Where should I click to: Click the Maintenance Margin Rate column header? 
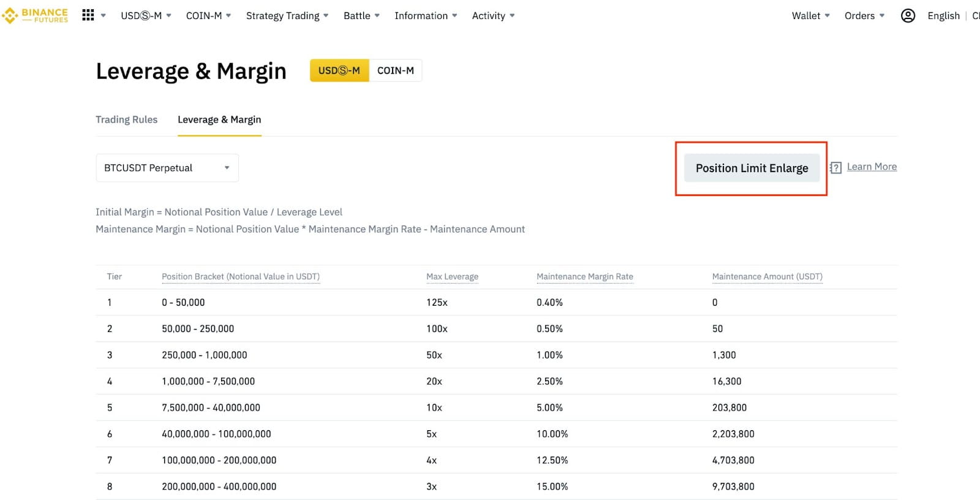[585, 276]
